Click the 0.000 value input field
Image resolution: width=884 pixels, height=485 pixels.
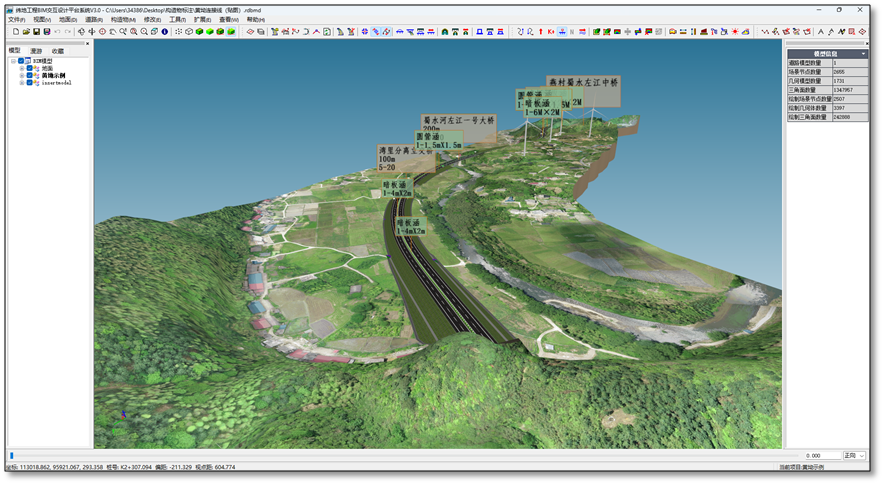point(822,456)
